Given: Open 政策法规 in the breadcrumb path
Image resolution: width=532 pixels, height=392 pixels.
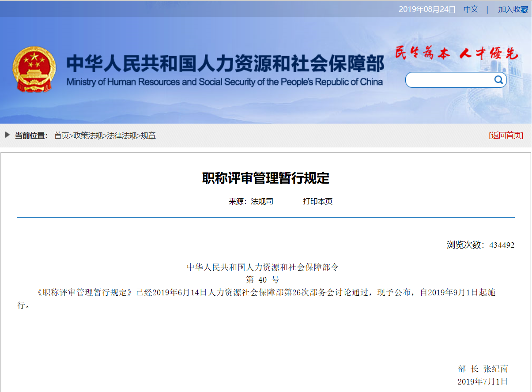Looking at the screenshot, I should tap(88, 136).
